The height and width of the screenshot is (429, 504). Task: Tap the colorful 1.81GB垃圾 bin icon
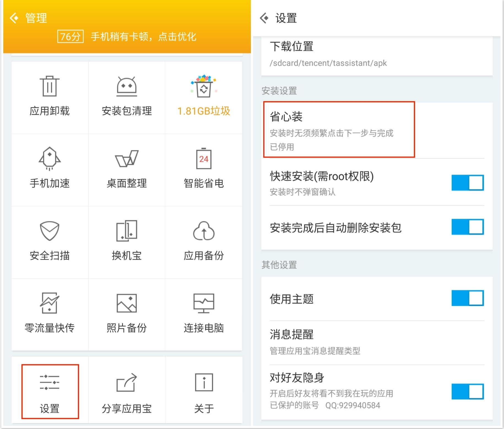pyautogui.click(x=204, y=86)
